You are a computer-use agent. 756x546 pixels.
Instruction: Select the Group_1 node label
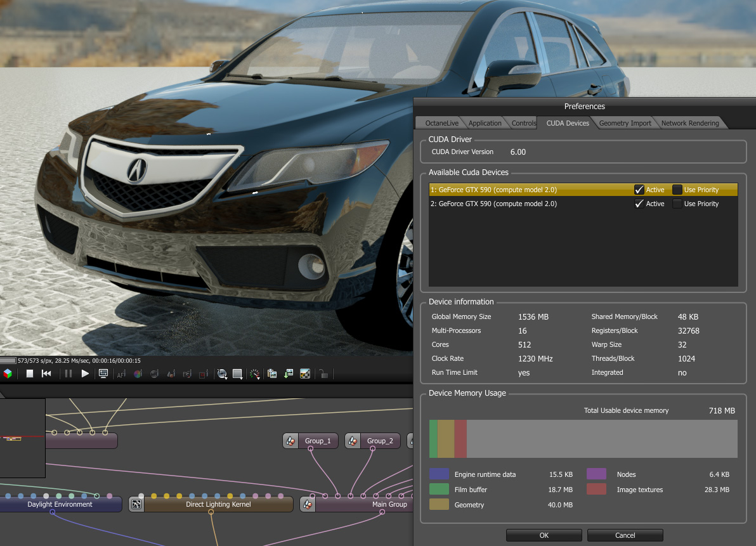point(318,441)
